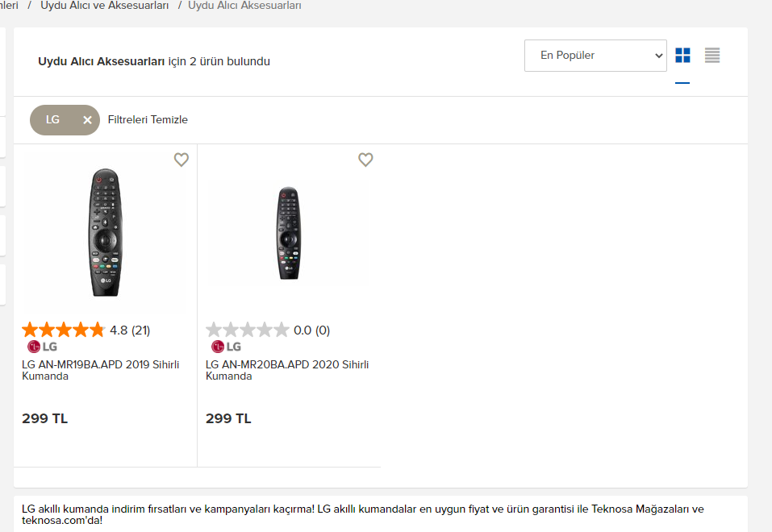Click the 299 TL price of 2019 remote

45,418
